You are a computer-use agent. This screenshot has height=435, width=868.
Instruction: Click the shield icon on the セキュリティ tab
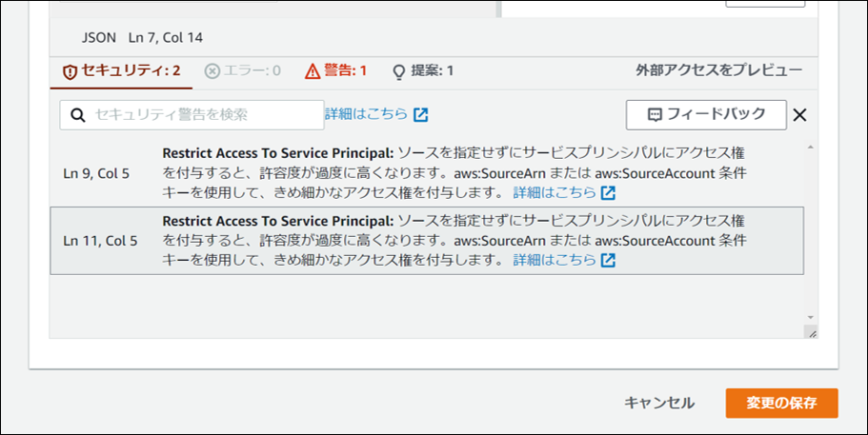pyautogui.click(x=70, y=71)
